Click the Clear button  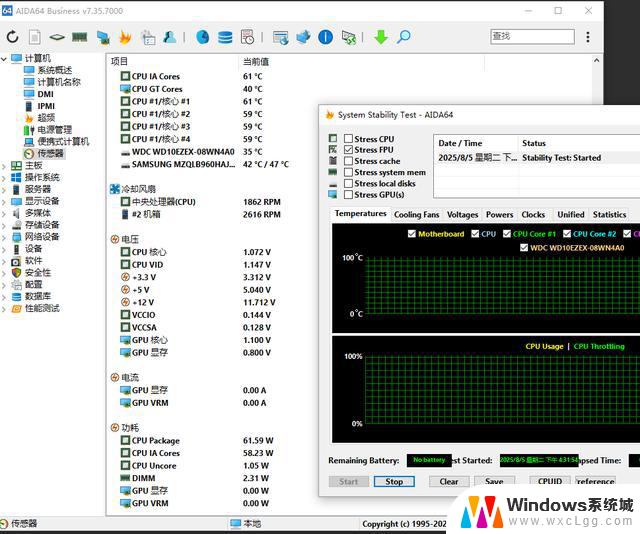(x=449, y=481)
